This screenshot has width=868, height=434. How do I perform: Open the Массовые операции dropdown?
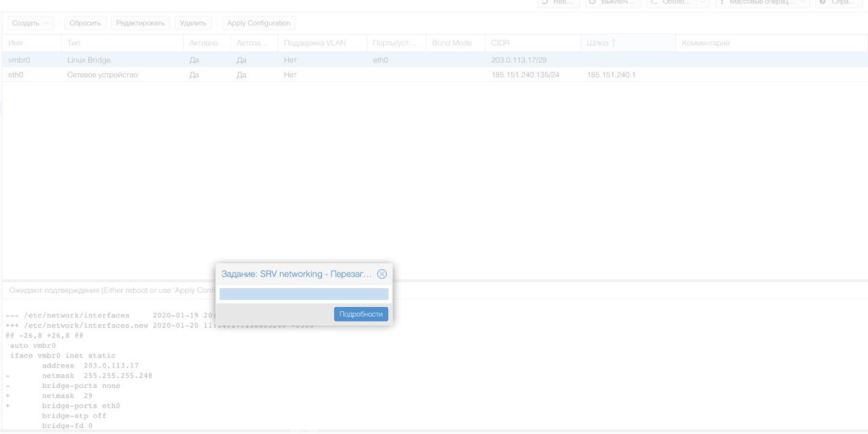point(762,2)
